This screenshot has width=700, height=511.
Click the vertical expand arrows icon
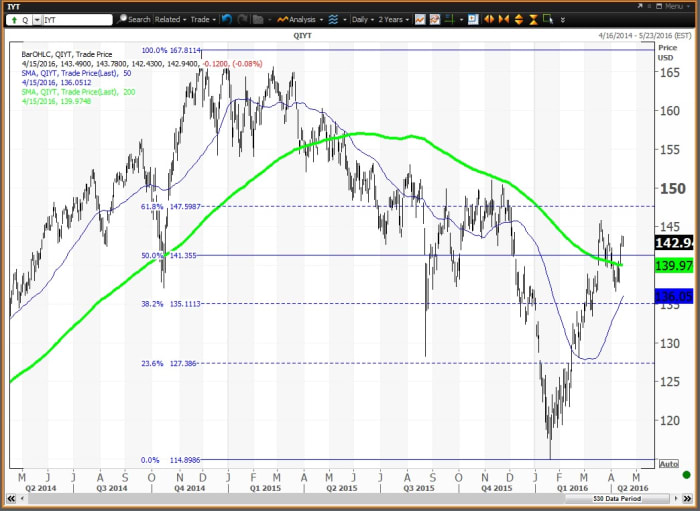[x=519, y=20]
